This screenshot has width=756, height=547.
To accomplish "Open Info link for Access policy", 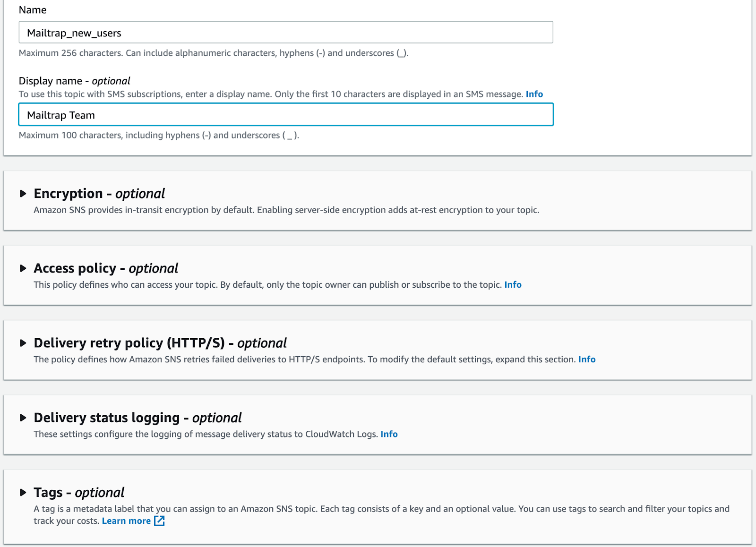I will (x=513, y=284).
